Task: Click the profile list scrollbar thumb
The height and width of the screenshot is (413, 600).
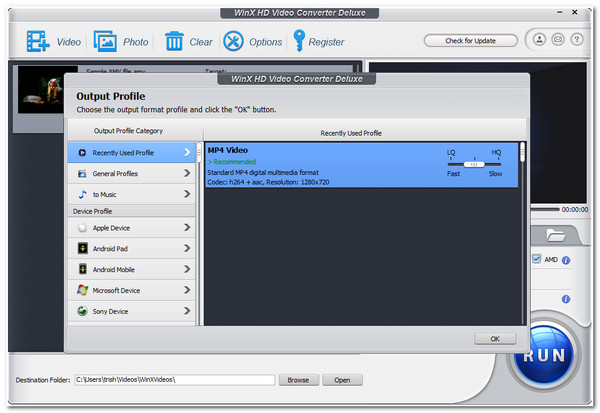Action: click(522, 152)
